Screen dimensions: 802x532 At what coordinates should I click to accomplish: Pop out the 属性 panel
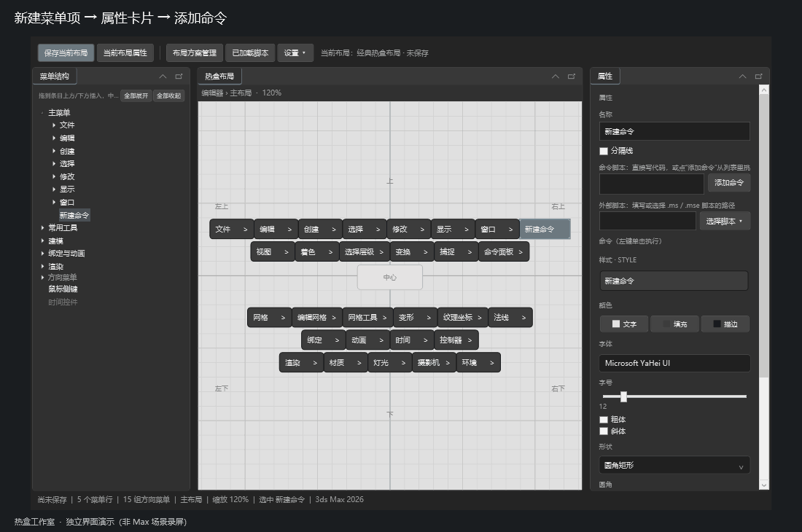pos(758,76)
